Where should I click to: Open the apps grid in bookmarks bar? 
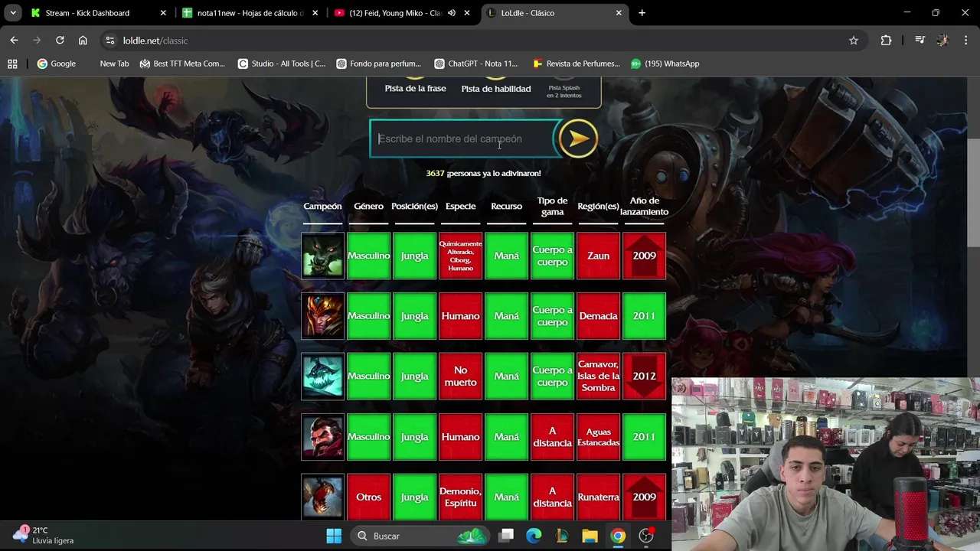tap(12, 64)
